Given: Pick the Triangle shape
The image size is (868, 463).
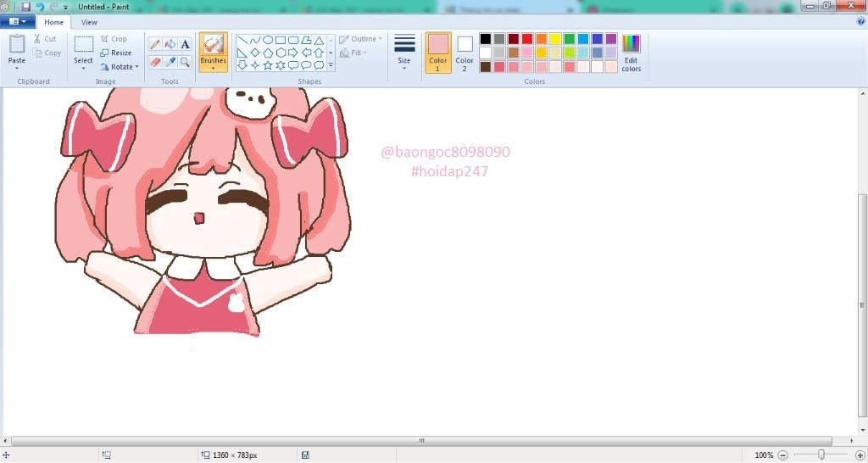Looking at the screenshot, I should 319,41.
